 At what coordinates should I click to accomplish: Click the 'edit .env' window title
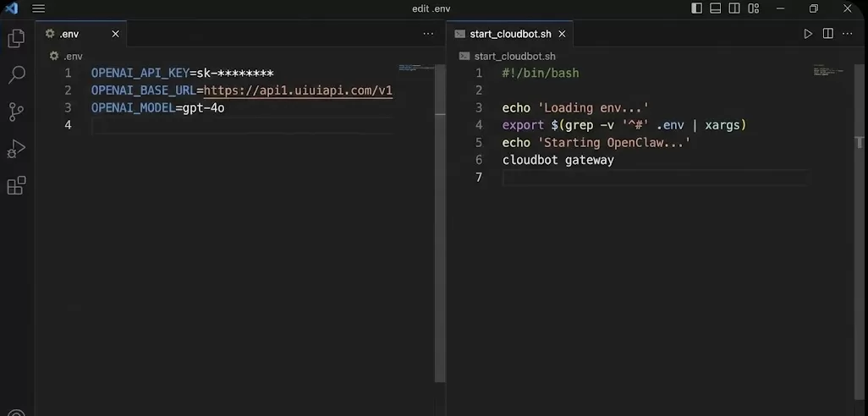431,8
